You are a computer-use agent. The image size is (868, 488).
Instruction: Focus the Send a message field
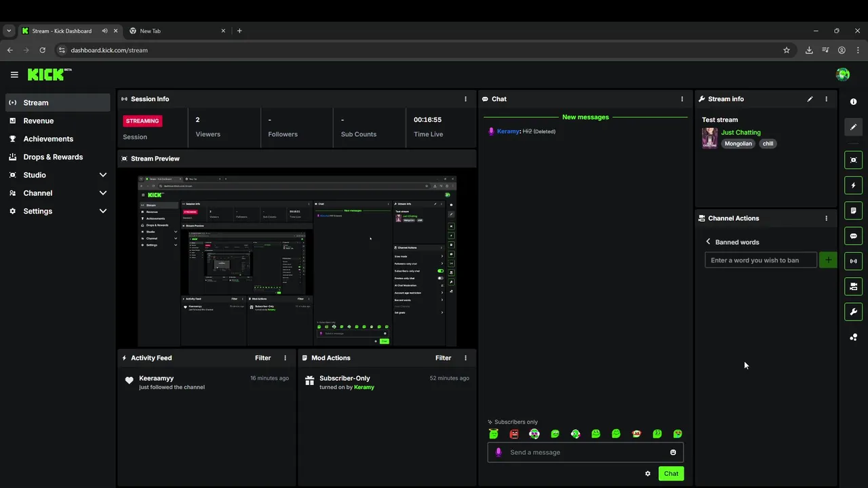585,452
